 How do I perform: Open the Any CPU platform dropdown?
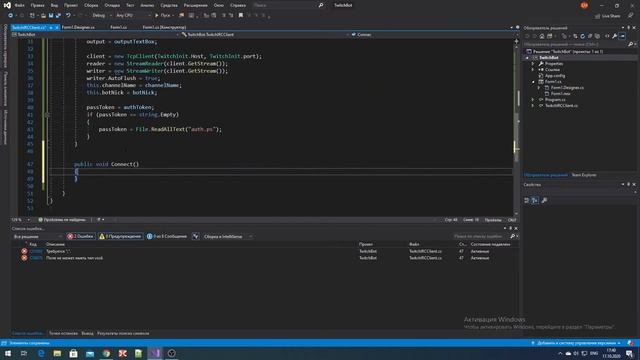pyautogui.click(x=133, y=15)
